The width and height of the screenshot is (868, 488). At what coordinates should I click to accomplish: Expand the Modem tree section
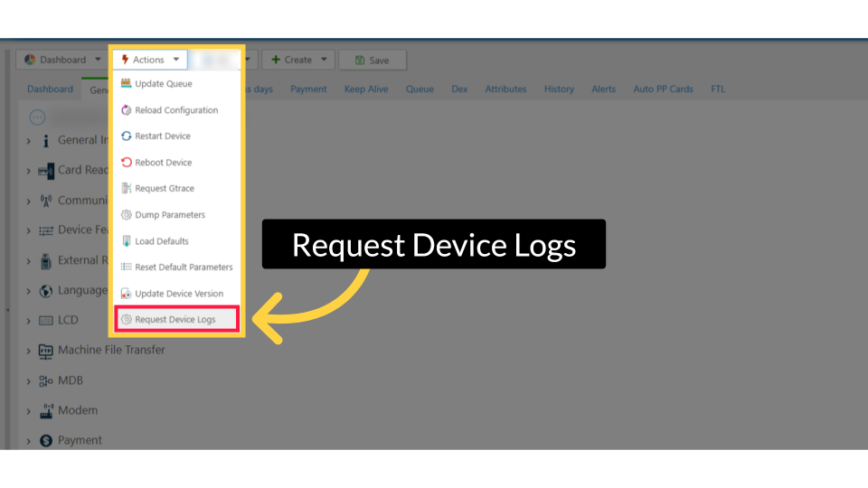(x=28, y=411)
